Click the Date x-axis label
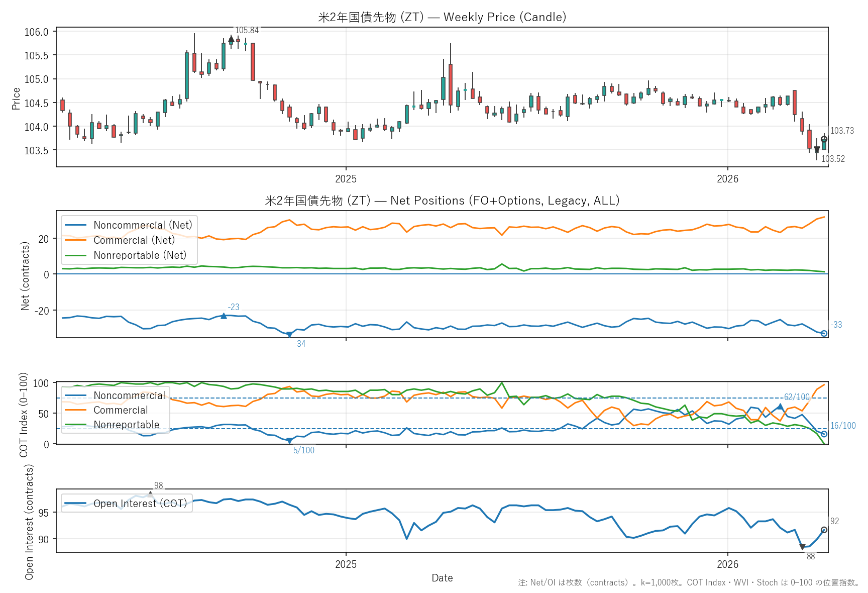Image resolution: width=868 pixels, height=593 pixels. point(442,578)
